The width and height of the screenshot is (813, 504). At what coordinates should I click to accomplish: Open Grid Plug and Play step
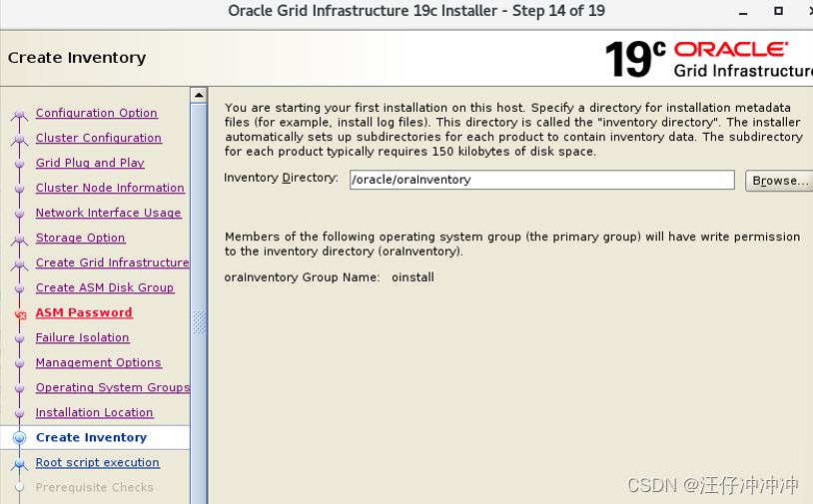(90, 163)
